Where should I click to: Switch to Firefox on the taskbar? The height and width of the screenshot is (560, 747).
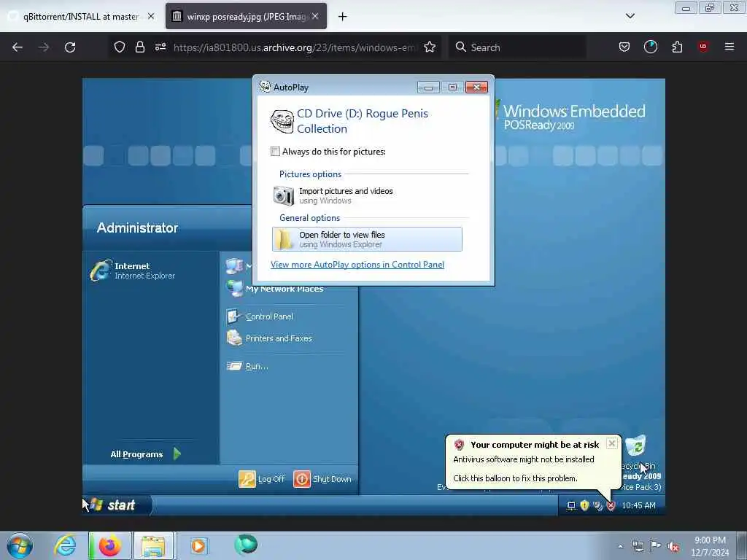pos(109,545)
